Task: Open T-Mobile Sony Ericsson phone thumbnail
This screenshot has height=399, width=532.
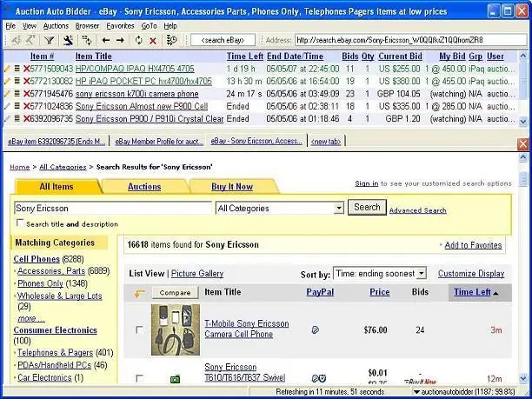Action: 176,329
